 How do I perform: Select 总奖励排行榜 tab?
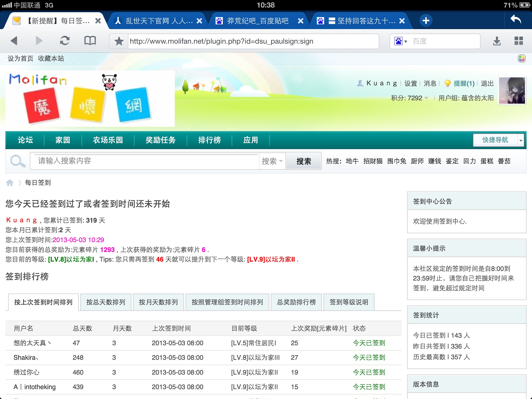coord(296,302)
